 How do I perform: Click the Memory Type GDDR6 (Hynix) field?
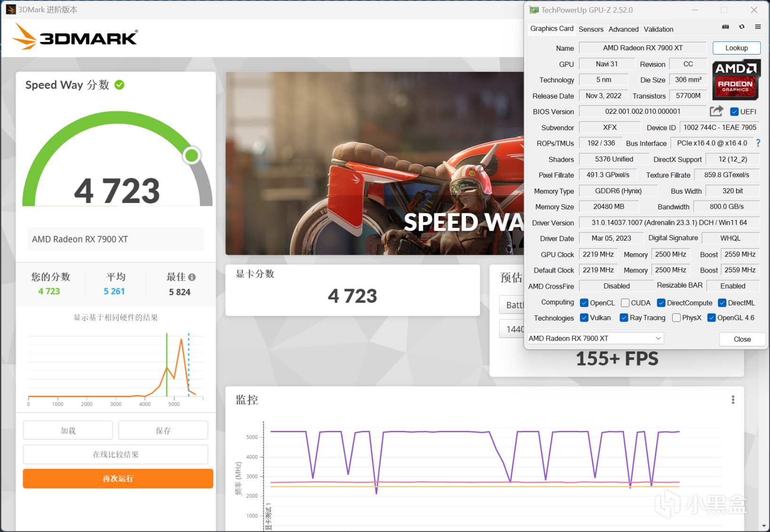coord(618,191)
